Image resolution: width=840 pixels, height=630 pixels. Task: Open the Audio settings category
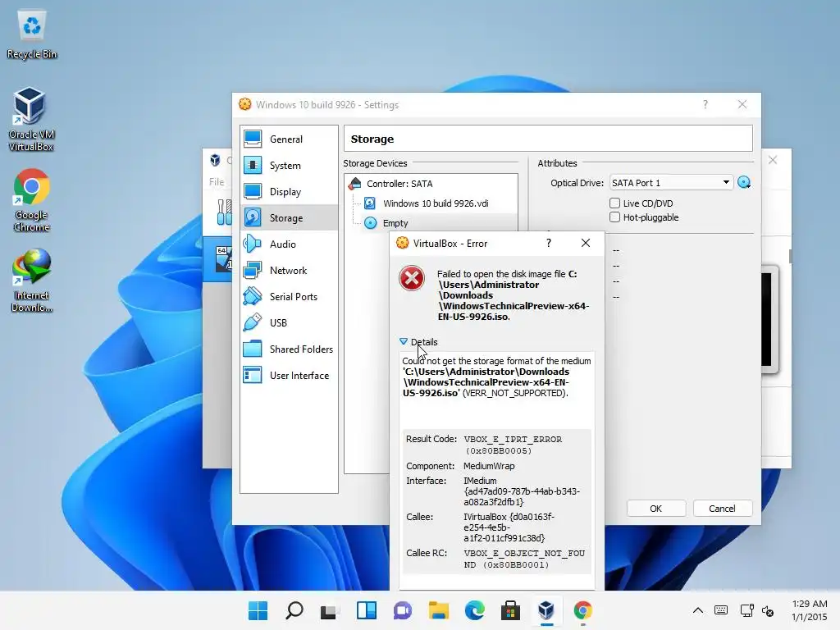click(x=289, y=244)
